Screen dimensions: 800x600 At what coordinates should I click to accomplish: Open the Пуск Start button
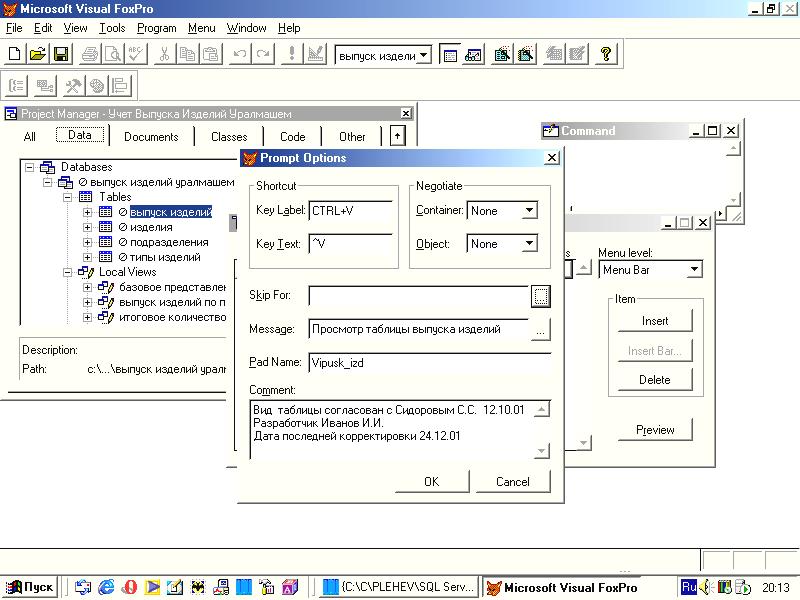[30, 587]
